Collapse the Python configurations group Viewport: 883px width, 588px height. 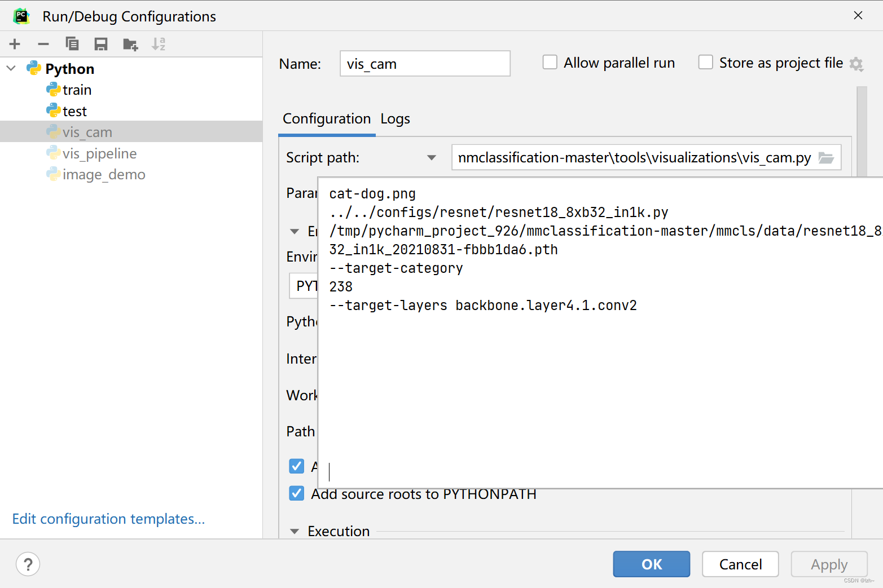pos(11,68)
